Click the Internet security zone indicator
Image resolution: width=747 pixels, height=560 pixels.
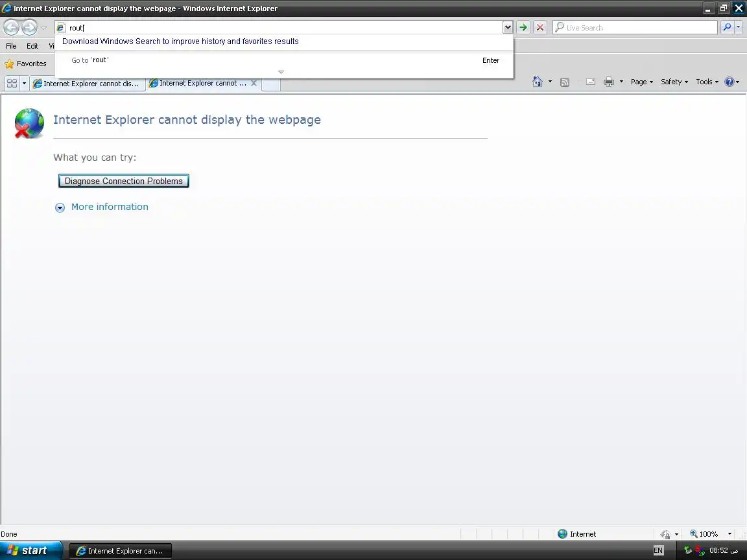pos(576,534)
